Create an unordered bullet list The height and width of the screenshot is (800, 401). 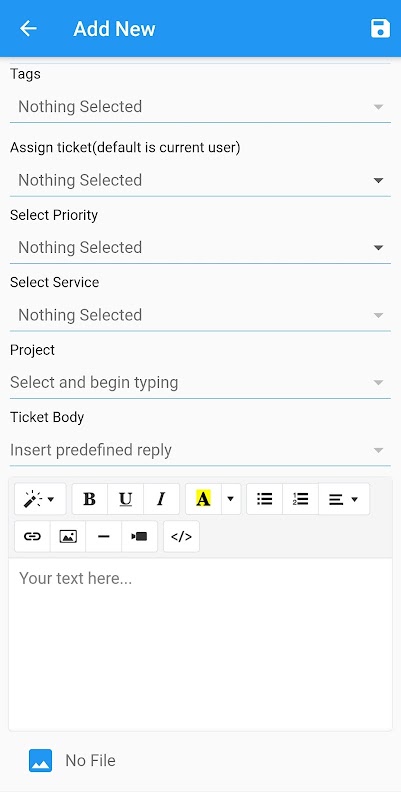264,499
